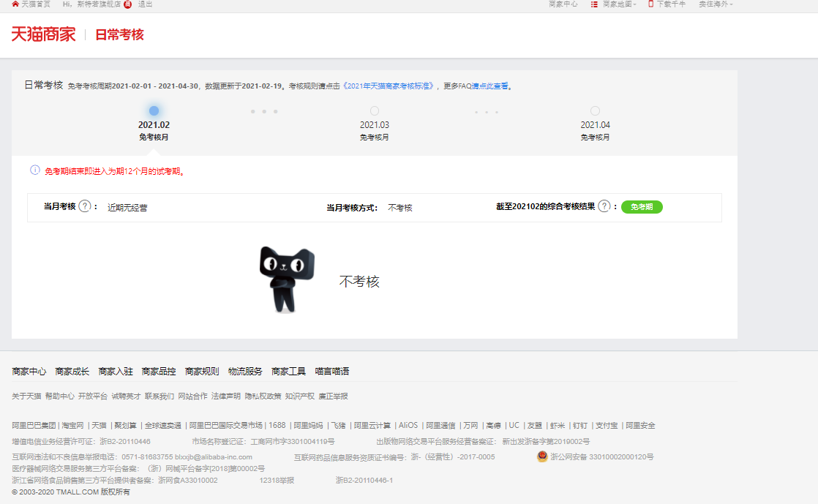Click the 12318举报 footer link
818x504 pixels.
pyautogui.click(x=277, y=481)
